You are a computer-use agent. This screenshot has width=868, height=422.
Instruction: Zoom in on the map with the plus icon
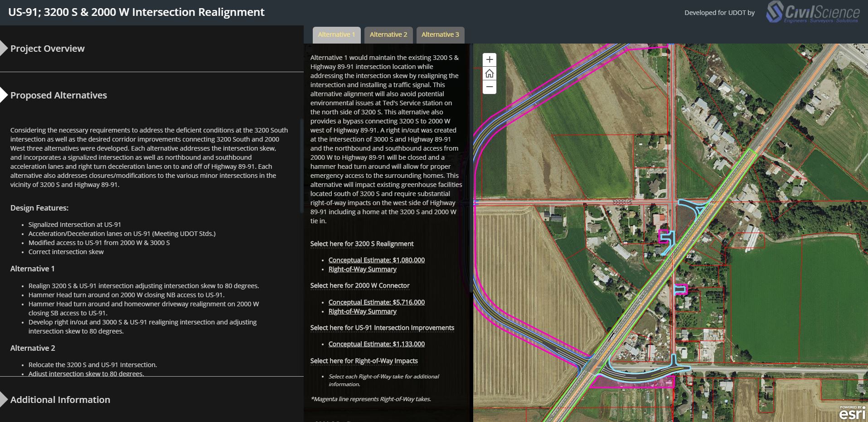tap(489, 59)
